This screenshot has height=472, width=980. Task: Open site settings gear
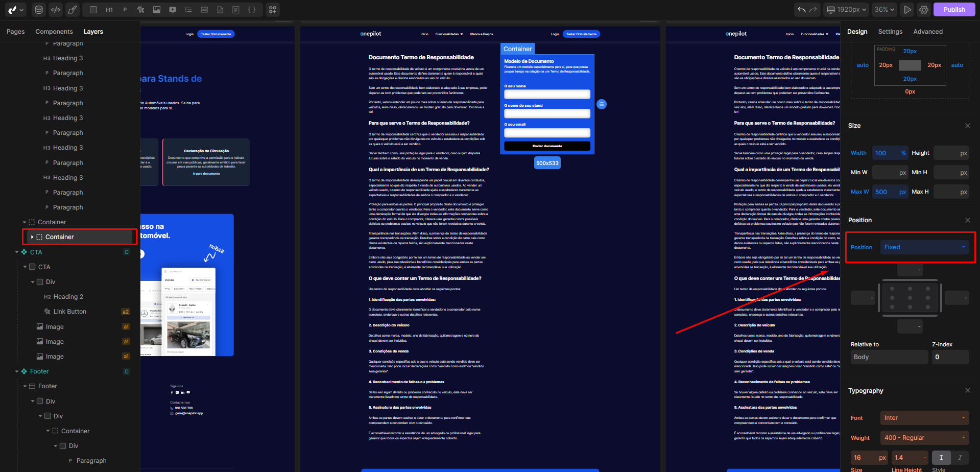pyautogui.click(x=924, y=10)
